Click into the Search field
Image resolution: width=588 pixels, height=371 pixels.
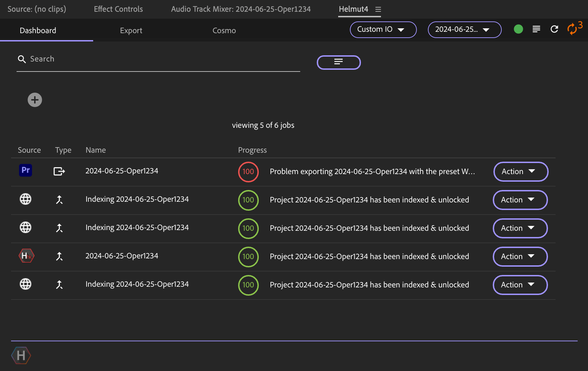click(159, 59)
